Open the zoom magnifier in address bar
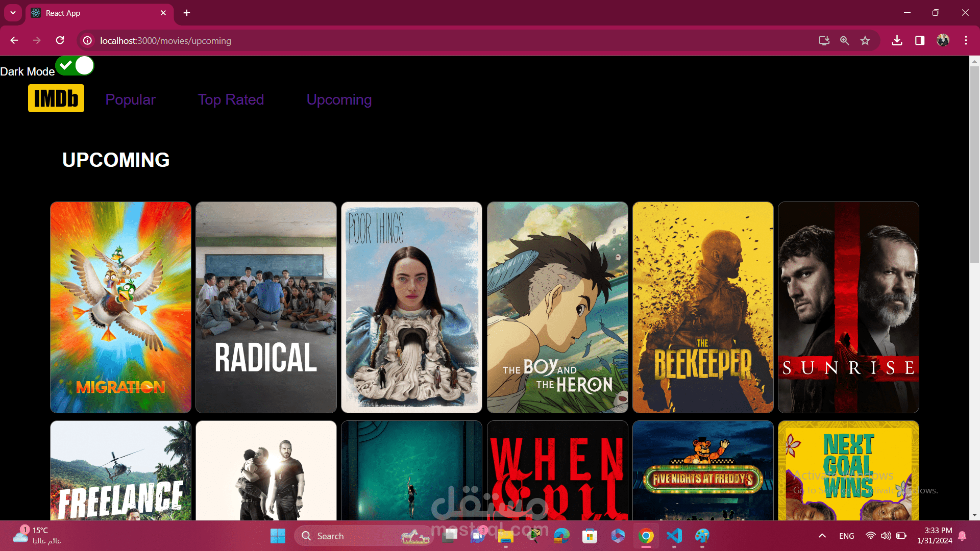The height and width of the screenshot is (551, 980). click(x=845, y=40)
